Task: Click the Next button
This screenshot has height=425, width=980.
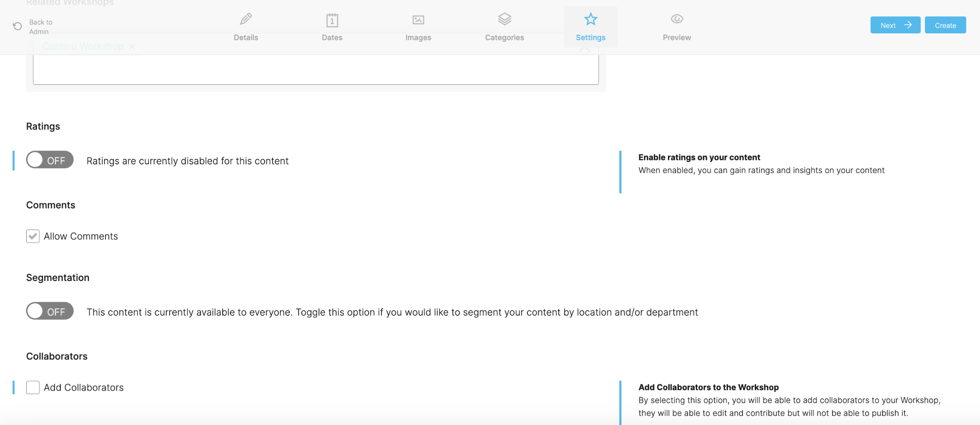Action: [895, 25]
